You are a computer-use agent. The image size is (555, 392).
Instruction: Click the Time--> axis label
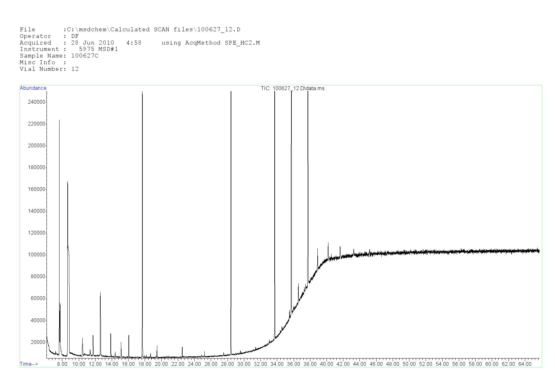pos(29,364)
